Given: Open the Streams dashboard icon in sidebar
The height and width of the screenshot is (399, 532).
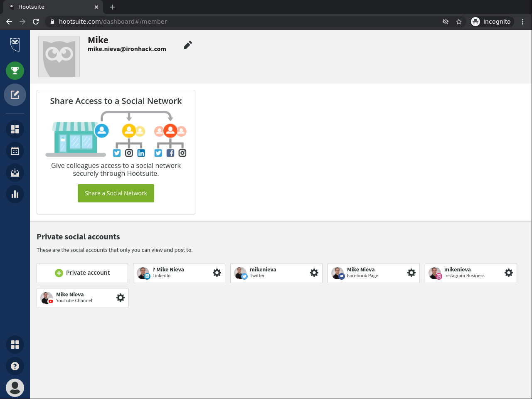Looking at the screenshot, I should (x=15, y=129).
